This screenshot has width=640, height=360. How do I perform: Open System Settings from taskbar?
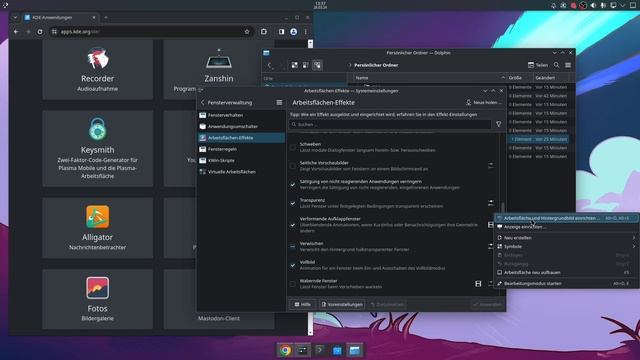point(302,350)
